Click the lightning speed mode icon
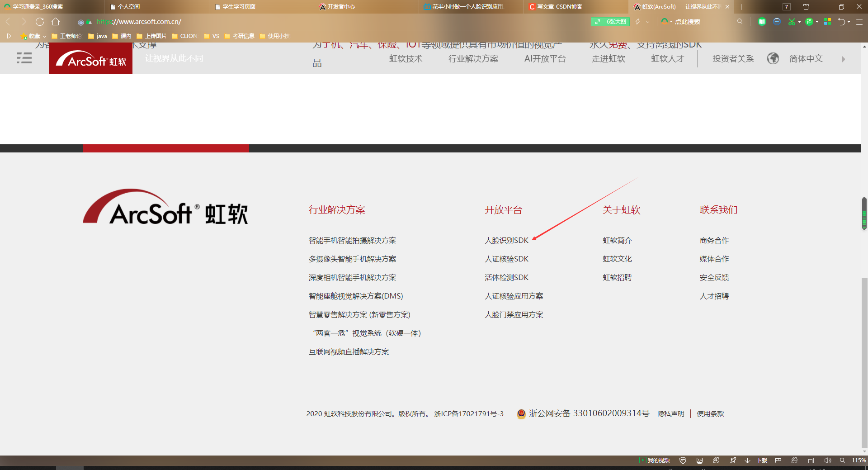The image size is (868, 470). 637,22
